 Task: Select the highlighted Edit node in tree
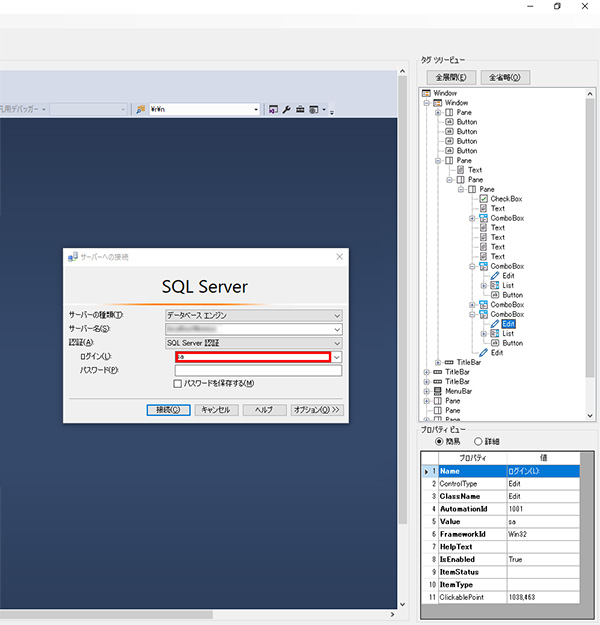508,324
